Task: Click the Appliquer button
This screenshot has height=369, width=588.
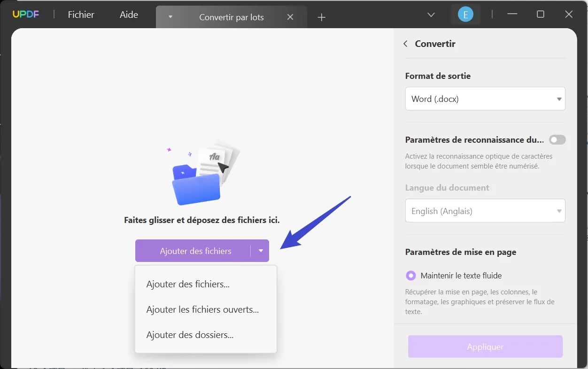Action: tap(485, 346)
